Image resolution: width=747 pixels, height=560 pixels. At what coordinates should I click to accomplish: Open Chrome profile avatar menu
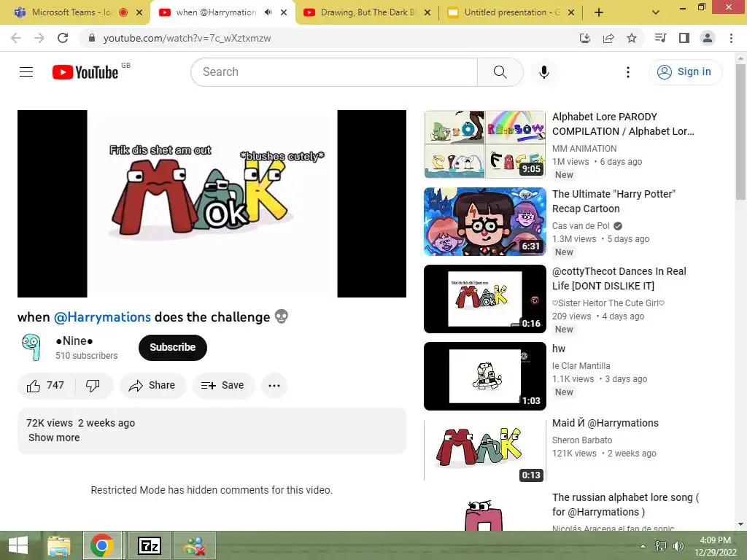coord(708,38)
